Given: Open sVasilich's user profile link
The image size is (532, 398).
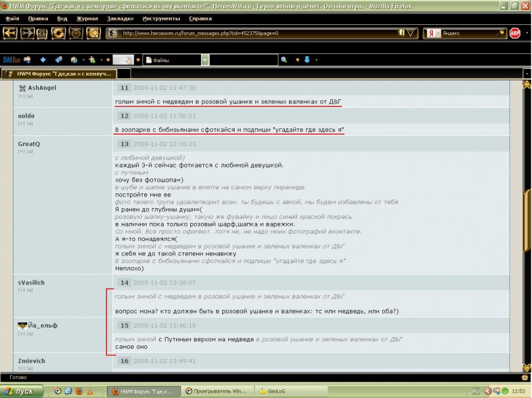Looking at the screenshot, I should coord(31,283).
